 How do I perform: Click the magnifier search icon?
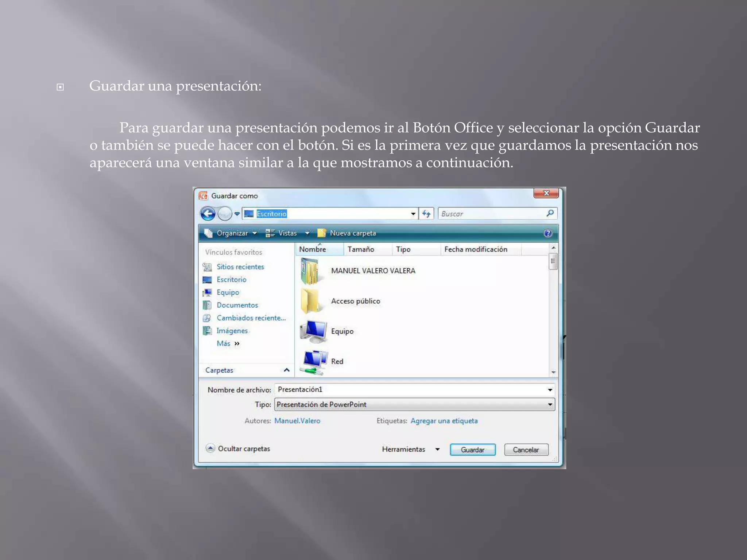[x=550, y=213]
